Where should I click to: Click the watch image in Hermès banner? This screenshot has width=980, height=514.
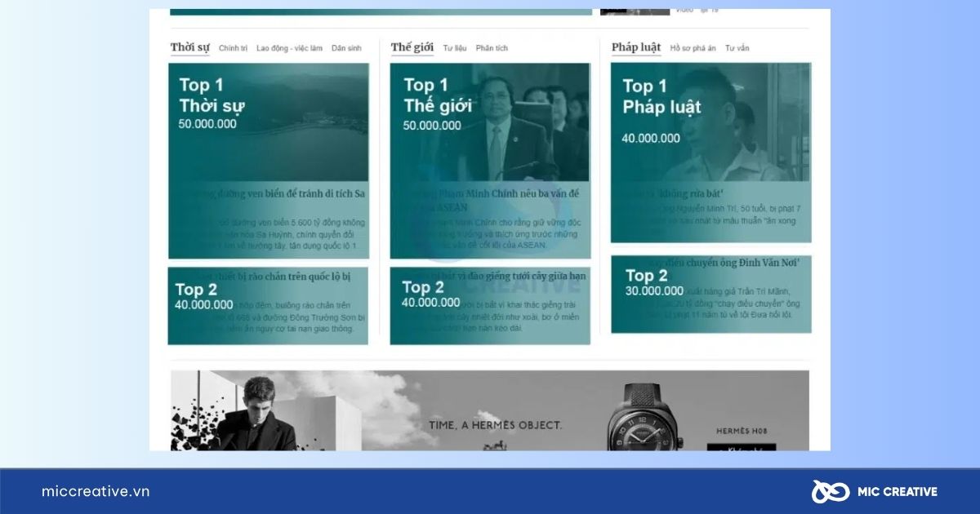645,418
